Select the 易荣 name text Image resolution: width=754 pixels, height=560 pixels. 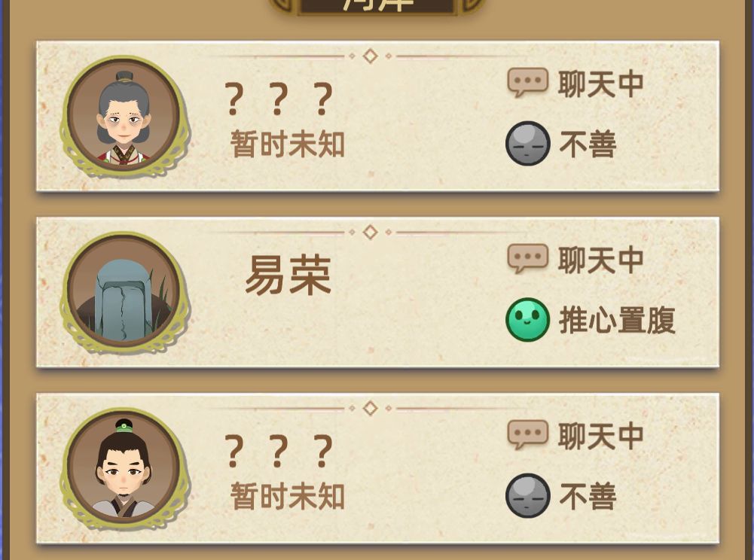pos(288,275)
